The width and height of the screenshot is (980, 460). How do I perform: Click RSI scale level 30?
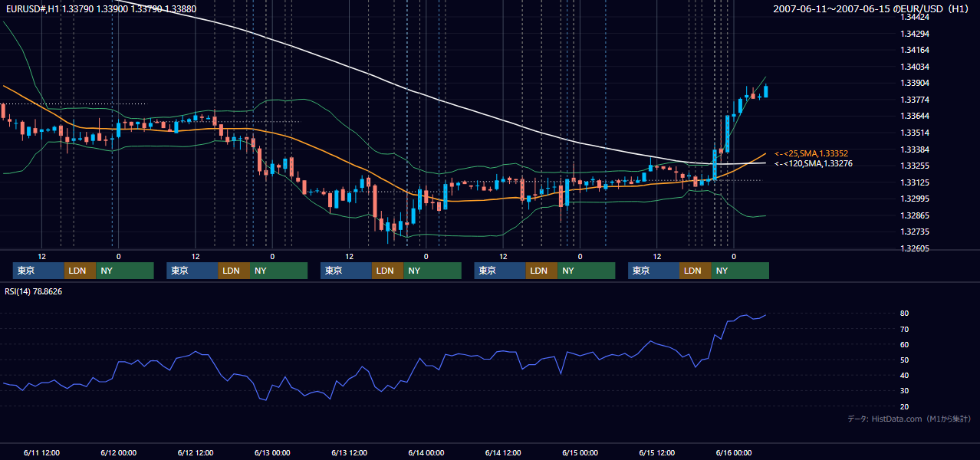coord(905,391)
